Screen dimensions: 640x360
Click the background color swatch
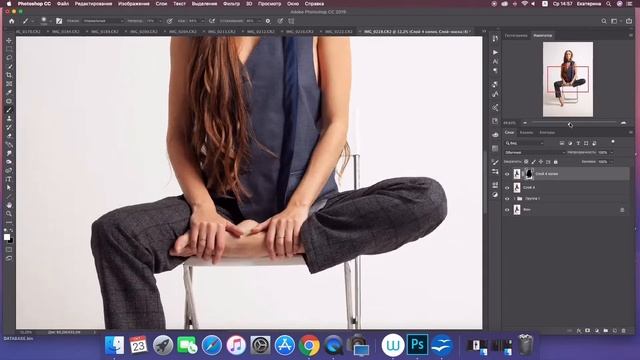click(x=11, y=240)
